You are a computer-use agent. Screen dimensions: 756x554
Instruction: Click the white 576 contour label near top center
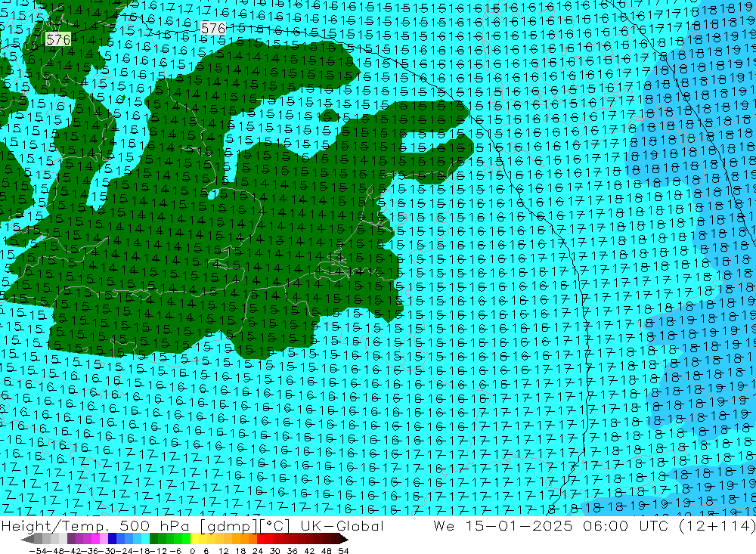[213, 29]
